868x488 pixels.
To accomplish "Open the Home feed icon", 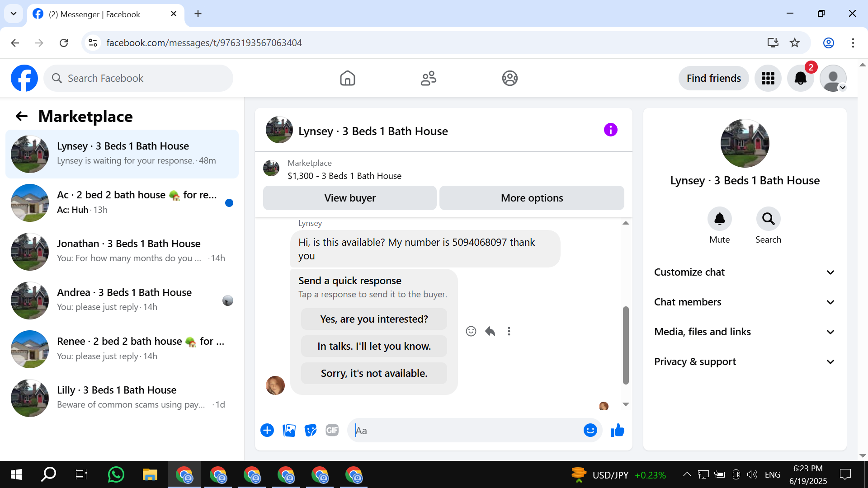I will tap(347, 78).
